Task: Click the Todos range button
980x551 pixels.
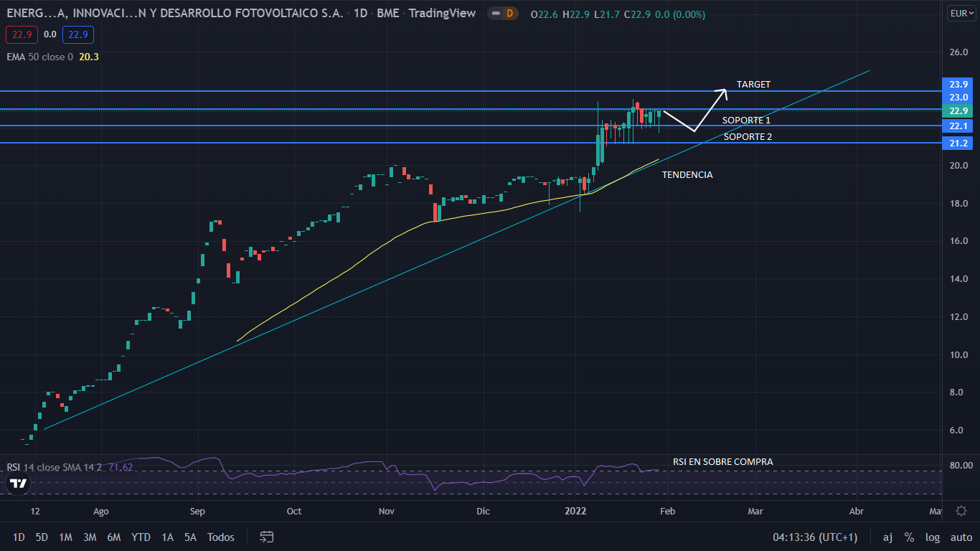Action: [x=220, y=537]
